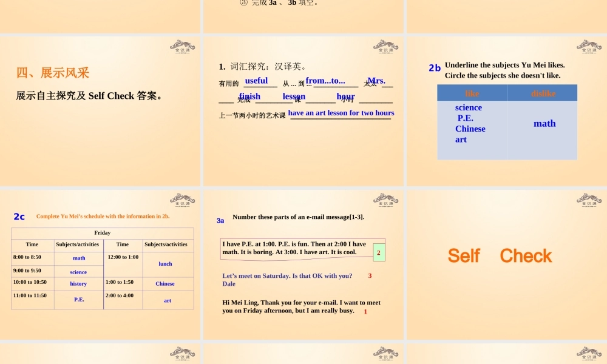Click the 'dislike' column header
The height and width of the screenshot is (364, 607).
(543, 93)
